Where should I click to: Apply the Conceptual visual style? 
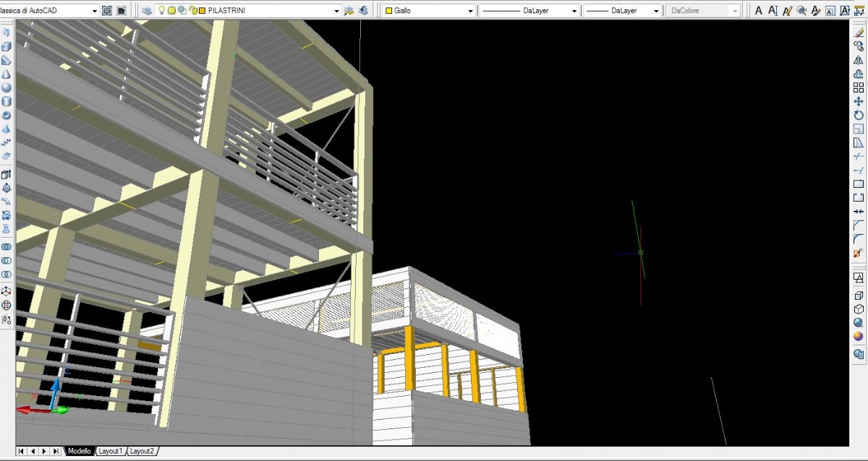pos(859,336)
